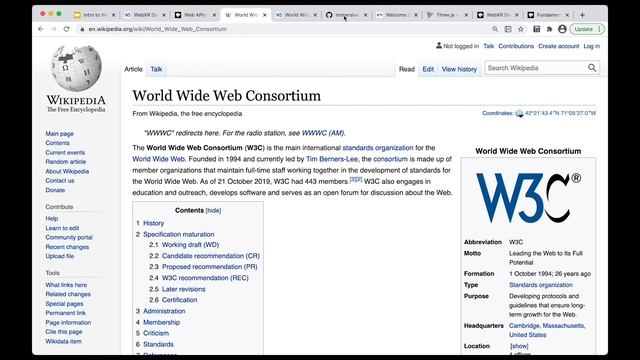Screen dimensions: 640x360
Task: Open the user Talk link at top right
Action: [489, 46]
